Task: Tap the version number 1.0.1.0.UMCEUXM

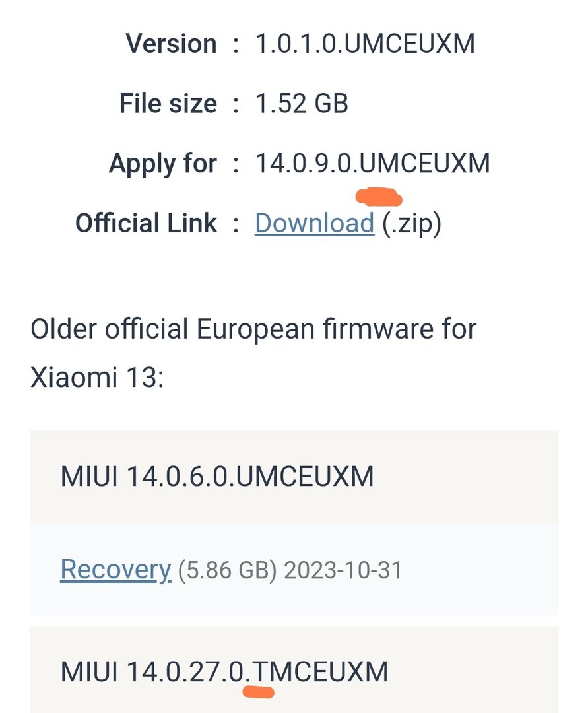Action: click(x=365, y=44)
